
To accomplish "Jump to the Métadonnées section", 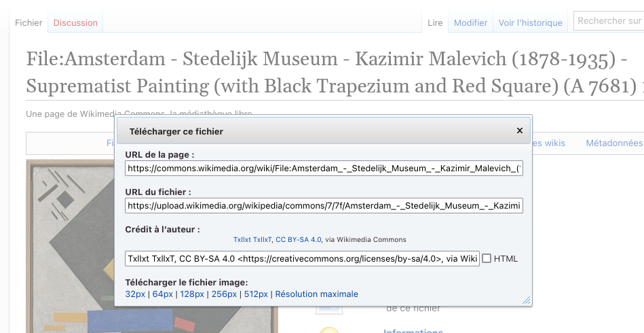I will pos(614,143).
